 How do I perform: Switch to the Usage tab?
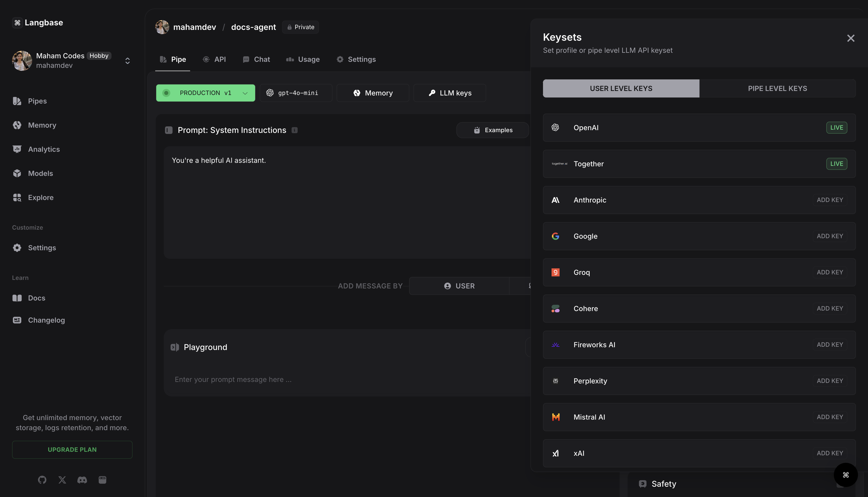pos(303,59)
